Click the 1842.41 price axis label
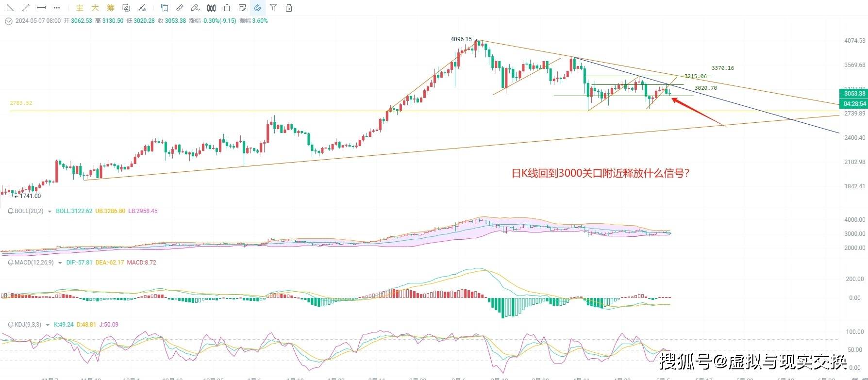Image resolution: width=868 pixels, height=380 pixels. [x=855, y=186]
